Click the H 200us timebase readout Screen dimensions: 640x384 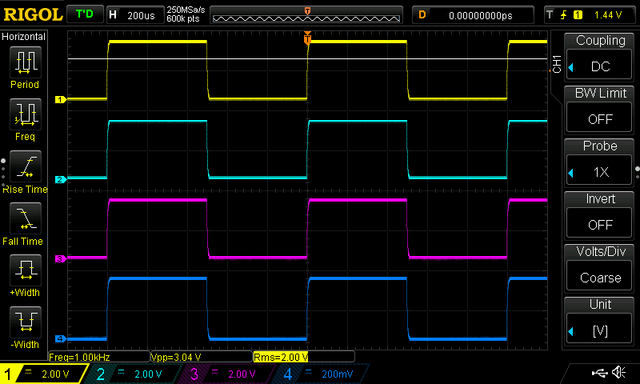click(x=135, y=15)
